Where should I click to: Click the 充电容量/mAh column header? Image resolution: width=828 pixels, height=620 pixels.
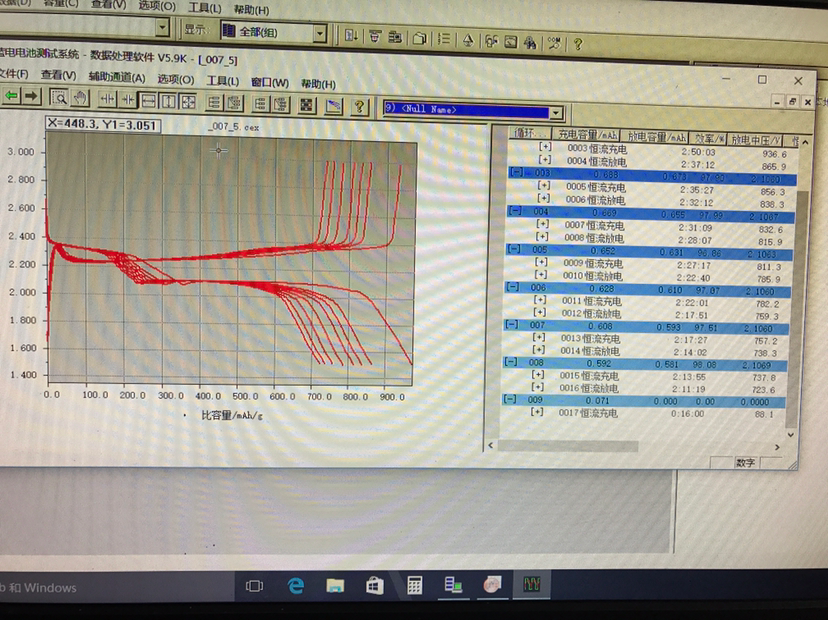(x=586, y=135)
